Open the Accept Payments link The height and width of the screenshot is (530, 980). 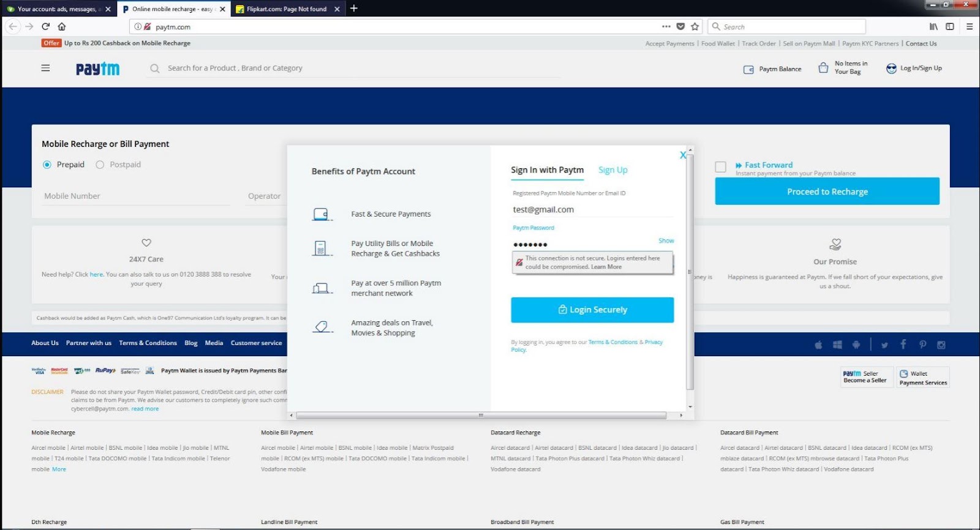pyautogui.click(x=670, y=43)
